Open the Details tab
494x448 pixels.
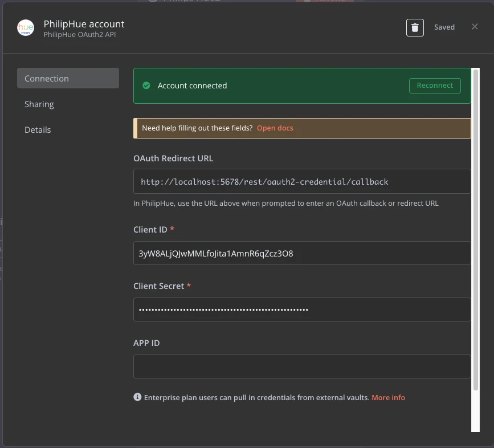[38, 130]
